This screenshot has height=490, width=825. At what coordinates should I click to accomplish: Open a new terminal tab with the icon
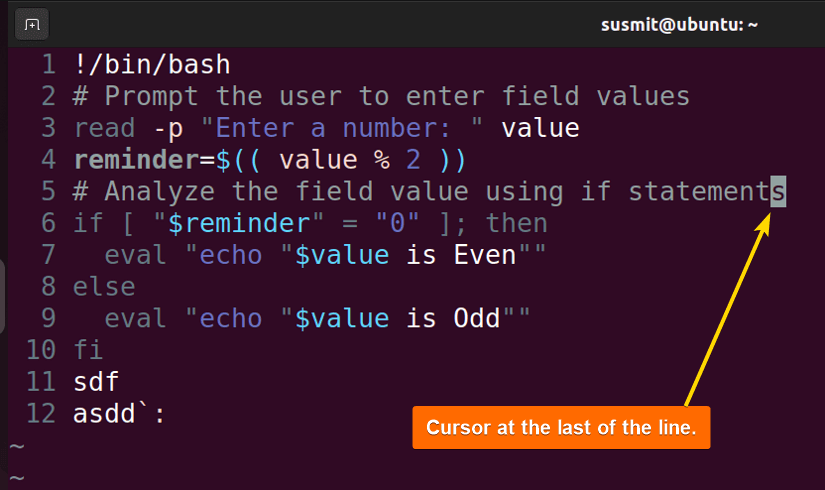(x=32, y=25)
